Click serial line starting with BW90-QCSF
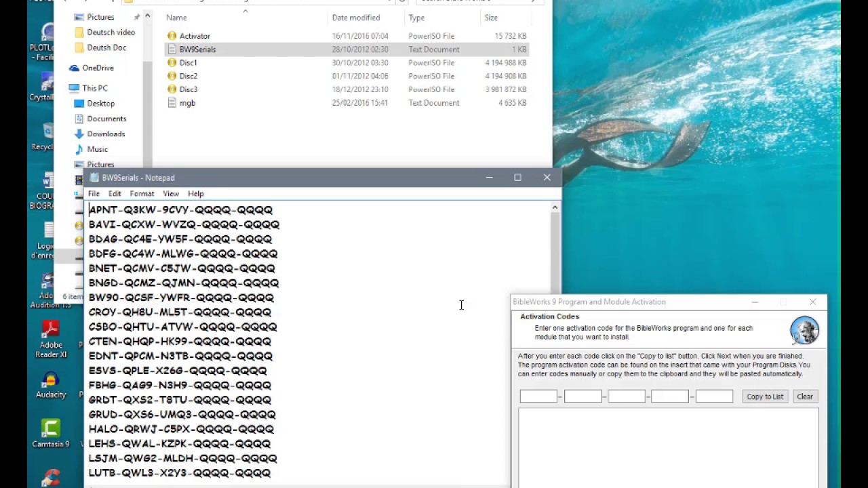This screenshot has height=488, width=868. pos(181,298)
